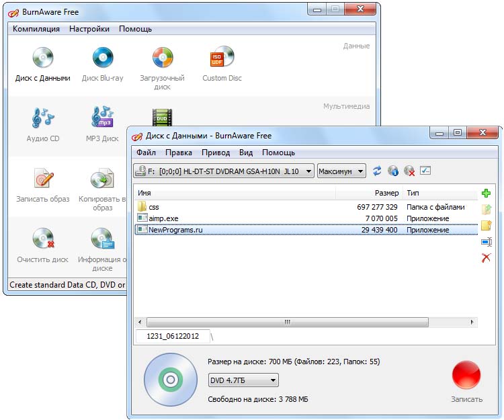This screenshot has height=420, width=504.
Task: Click Приложение type cell of aimp.exe
Action: coord(428,218)
